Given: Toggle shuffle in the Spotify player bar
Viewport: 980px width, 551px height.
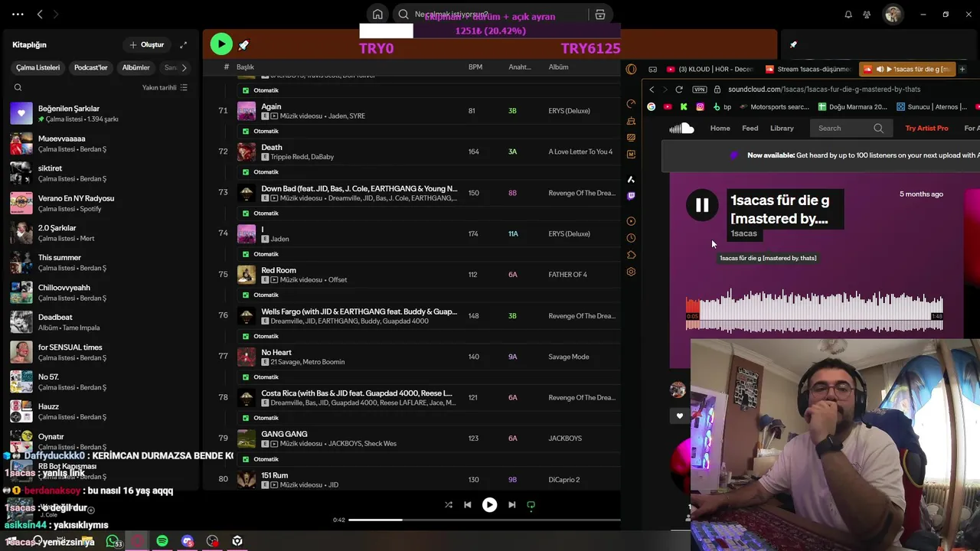Looking at the screenshot, I should point(449,505).
